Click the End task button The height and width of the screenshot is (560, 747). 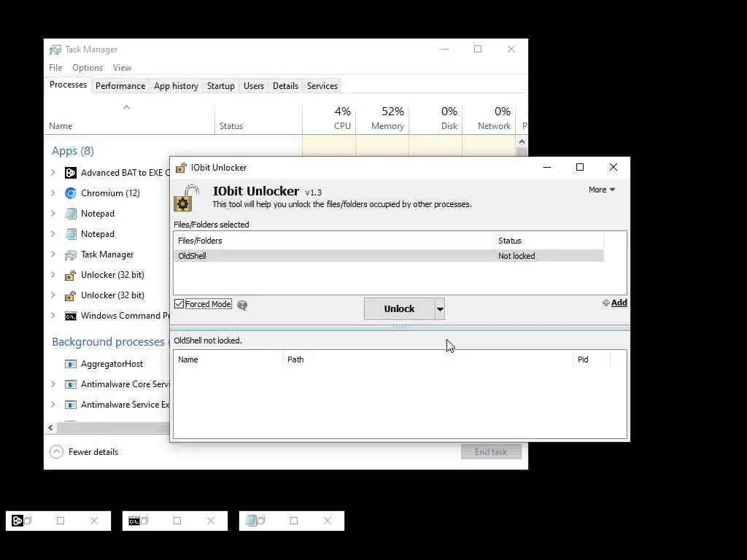(x=491, y=452)
